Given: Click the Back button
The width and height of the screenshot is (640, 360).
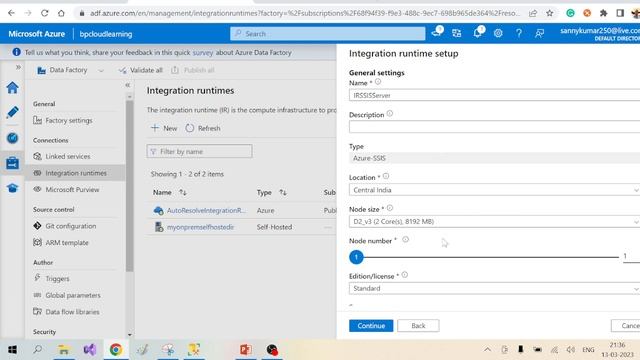Looking at the screenshot, I should coord(418,326).
